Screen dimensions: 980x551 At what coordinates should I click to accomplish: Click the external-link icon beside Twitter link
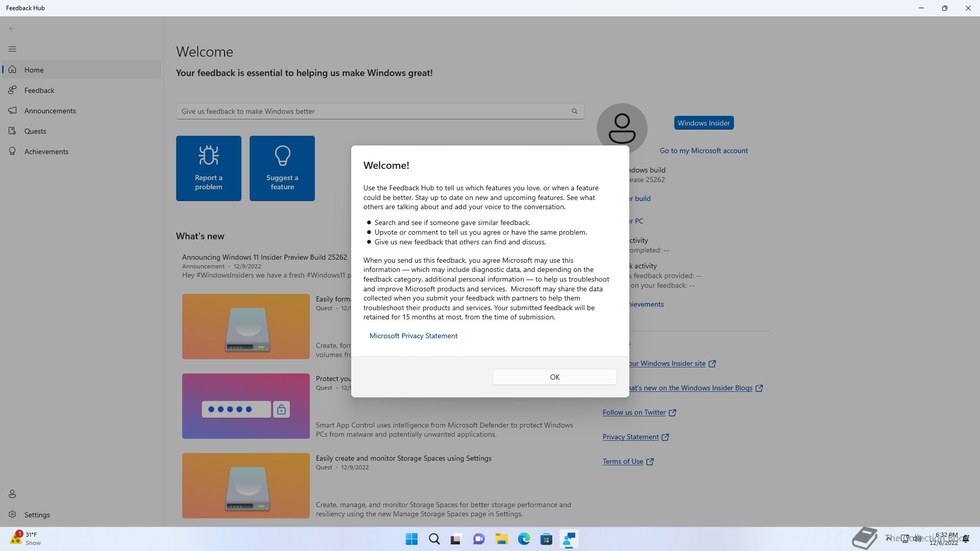tap(672, 413)
